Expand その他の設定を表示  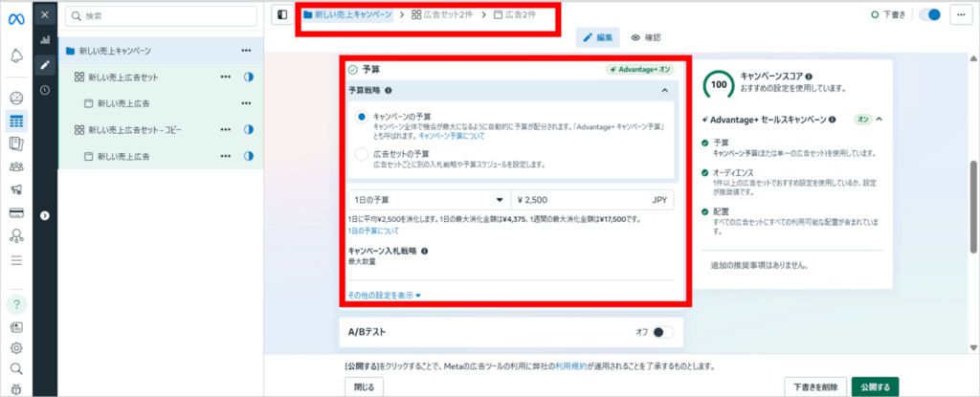click(x=385, y=295)
